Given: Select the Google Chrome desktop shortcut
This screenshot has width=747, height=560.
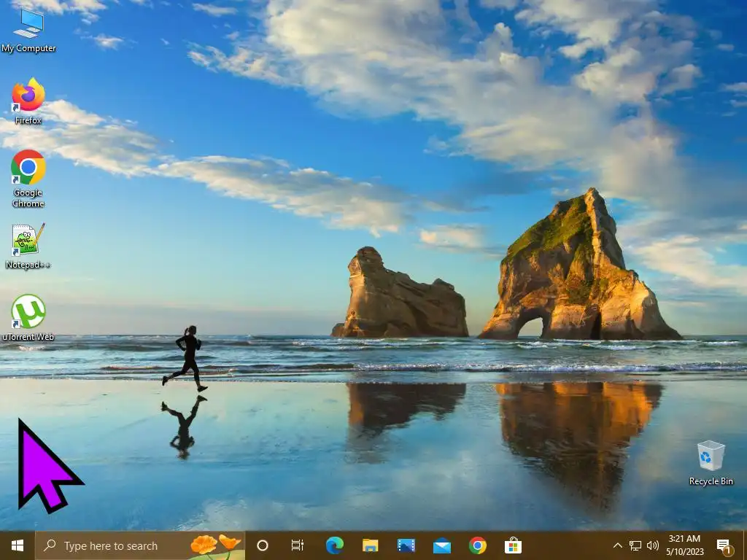Looking at the screenshot, I should click(28, 179).
